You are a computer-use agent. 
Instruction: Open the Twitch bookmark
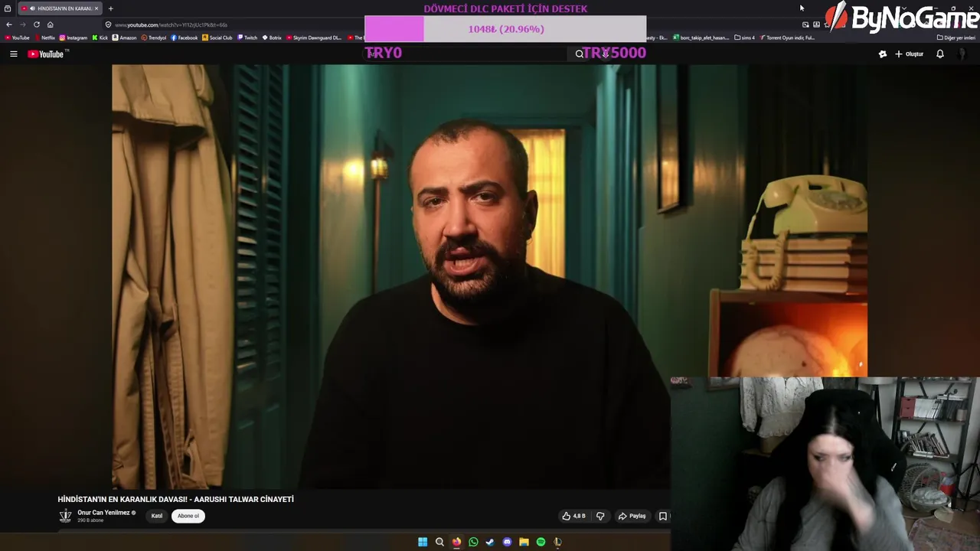(247, 37)
